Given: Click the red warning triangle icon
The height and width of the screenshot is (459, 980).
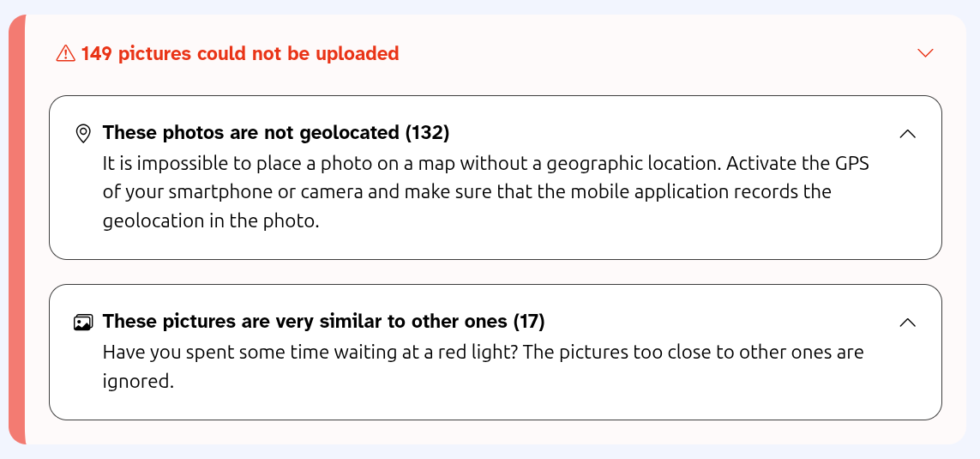Looking at the screenshot, I should point(65,54).
